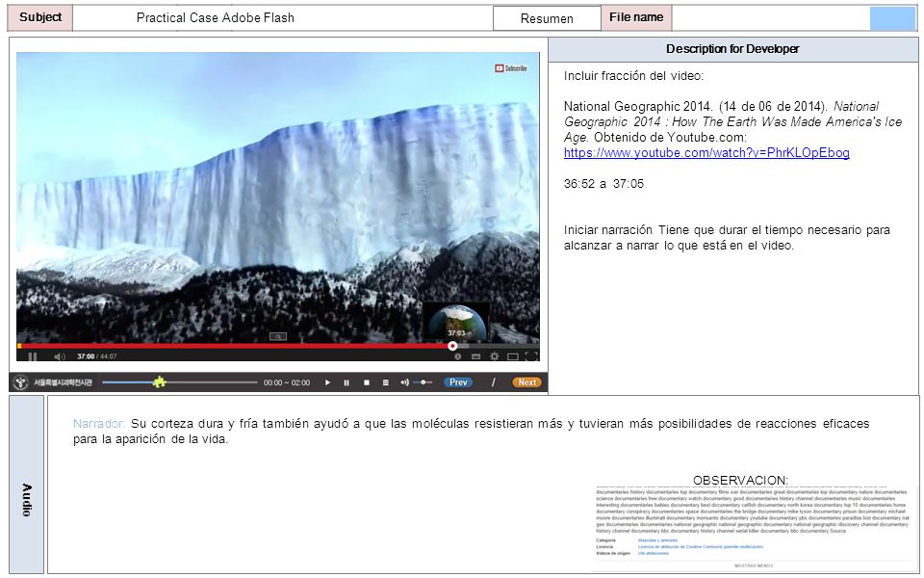The image size is (924, 578).
Task: Click the puzzle-piece handle on the lesson progress bar
Action: click(x=159, y=382)
